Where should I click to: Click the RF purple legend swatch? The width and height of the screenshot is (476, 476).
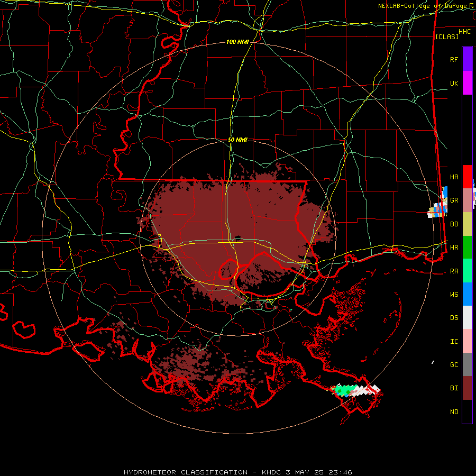click(x=467, y=59)
